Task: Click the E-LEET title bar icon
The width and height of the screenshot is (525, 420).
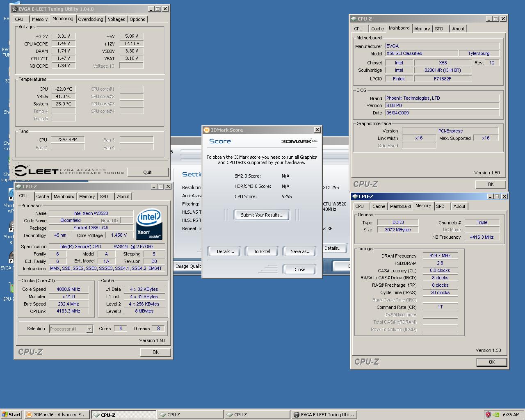Action: 15,9
